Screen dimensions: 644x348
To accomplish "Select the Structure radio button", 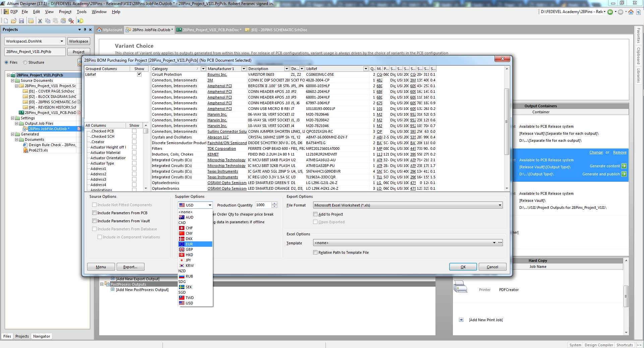I will (25, 62).
